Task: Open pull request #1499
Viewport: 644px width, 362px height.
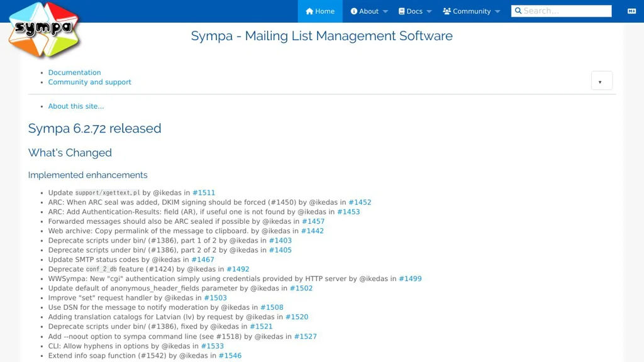Action: click(x=410, y=278)
